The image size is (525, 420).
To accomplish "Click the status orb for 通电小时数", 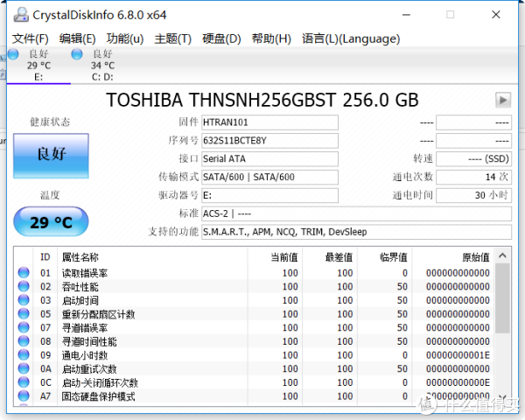I will pyautogui.click(x=24, y=354).
